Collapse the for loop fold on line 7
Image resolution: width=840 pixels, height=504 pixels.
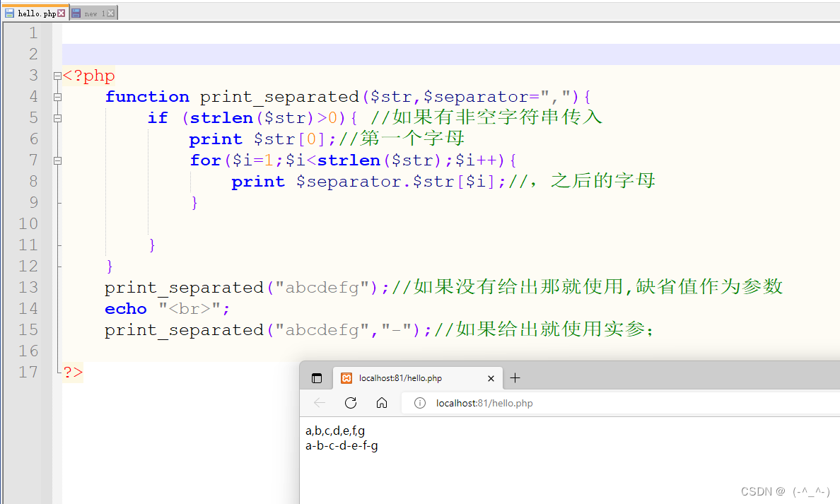pyautogui.click(x=57, y=160)
